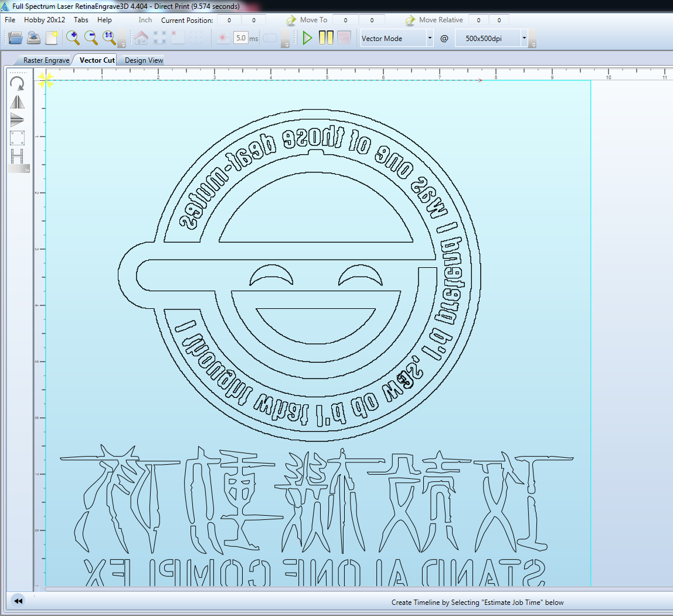Image resolution: width=673 pixels, height=616 pixels.
Task: Pause the job with yellow bars
Action: click(x=326, y=38)
